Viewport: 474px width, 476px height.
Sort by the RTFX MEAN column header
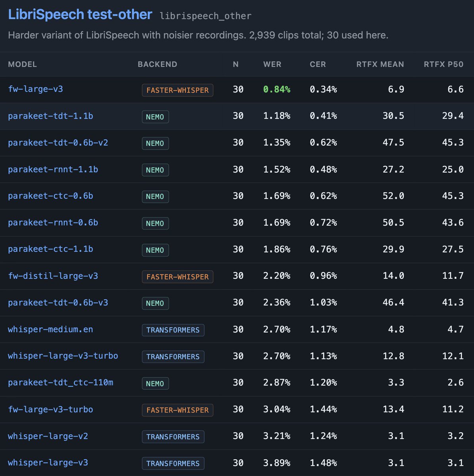[380, 64]
